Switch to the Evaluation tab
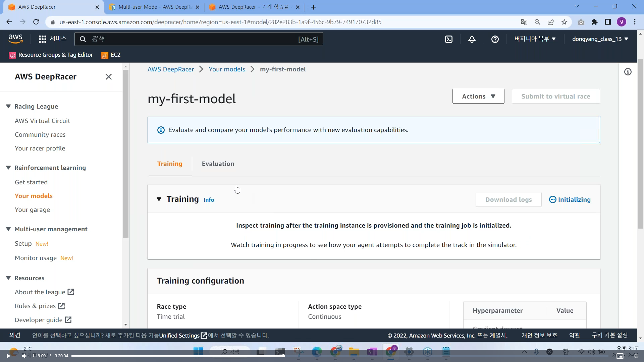644x362 pixels. pos(218,164)
